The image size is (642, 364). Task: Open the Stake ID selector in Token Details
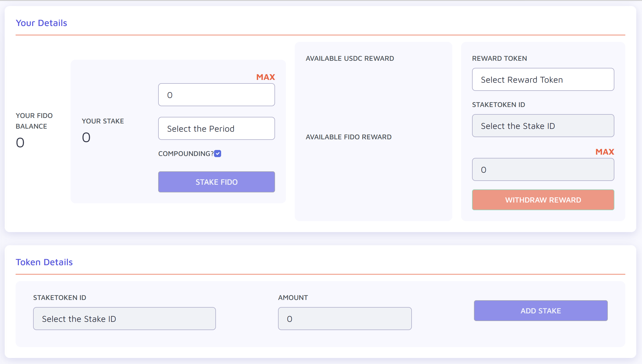click(x=125, y=318)
